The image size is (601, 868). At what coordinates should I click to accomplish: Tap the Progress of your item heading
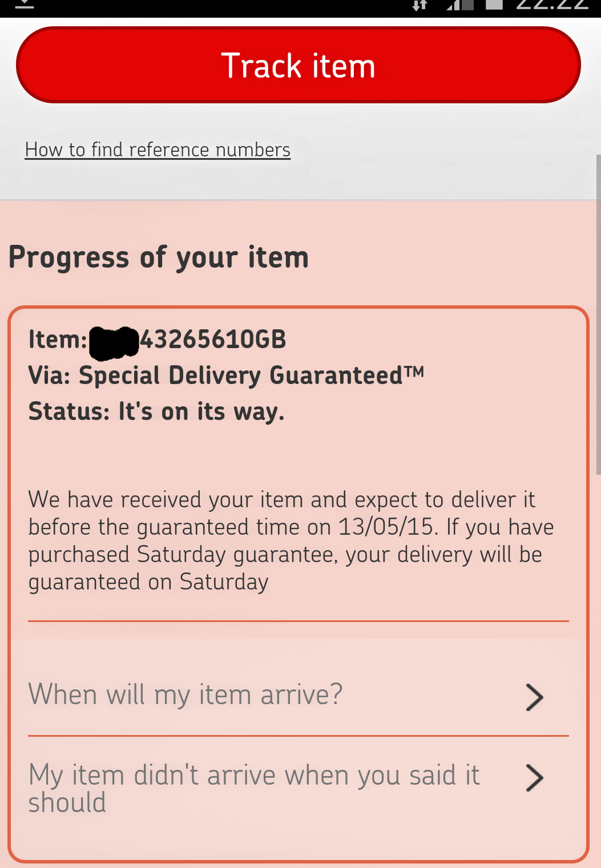(159, 257)
